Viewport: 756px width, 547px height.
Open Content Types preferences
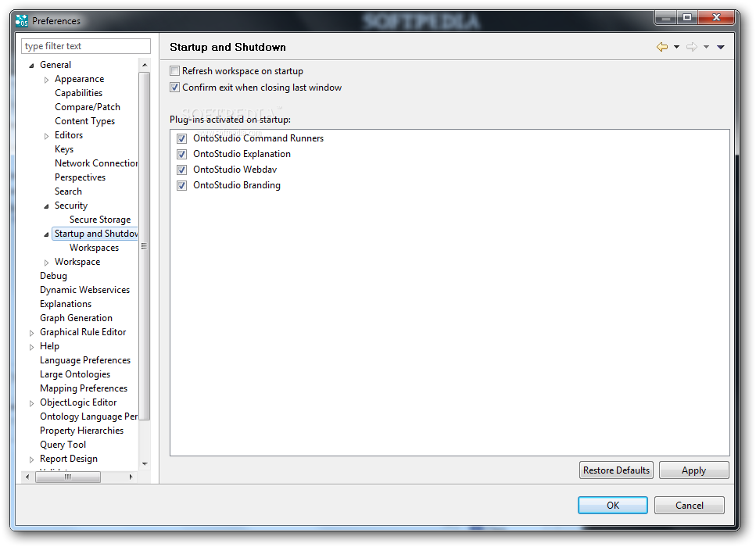[85, 121]
